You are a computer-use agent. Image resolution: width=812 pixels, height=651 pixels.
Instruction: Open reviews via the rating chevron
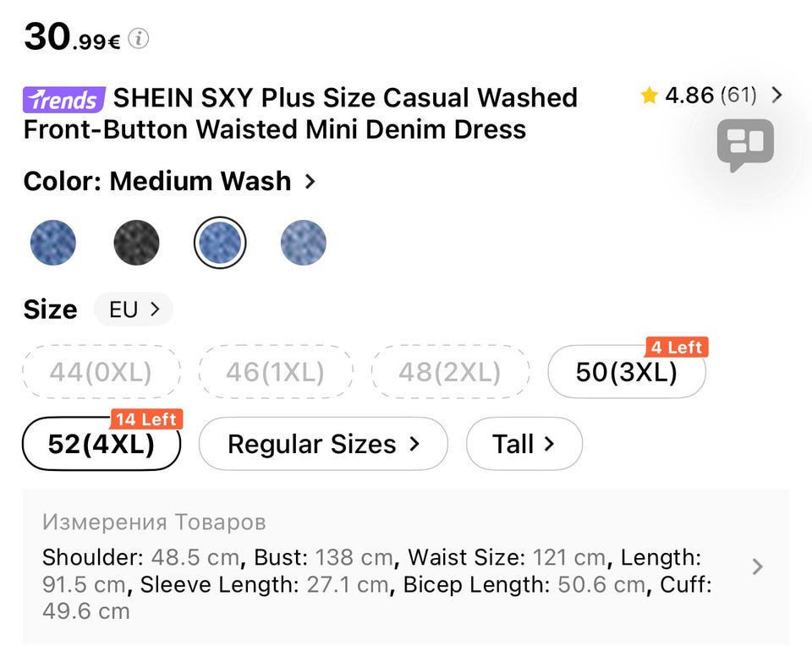tap(777, 96)
